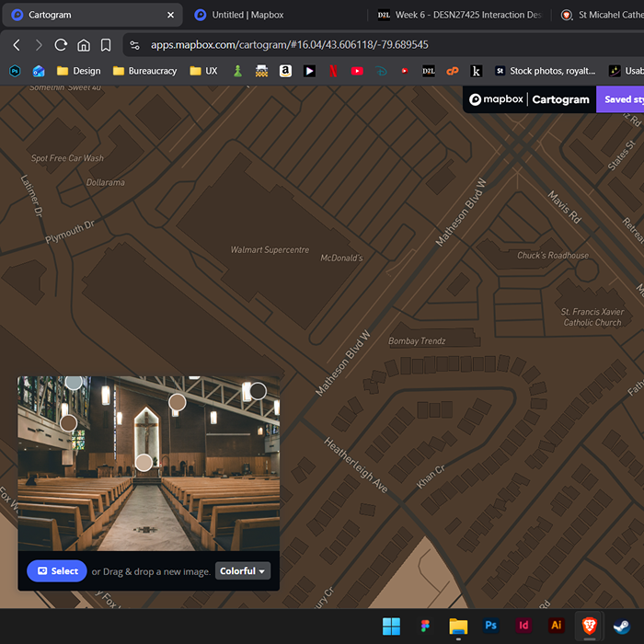644x644 pixels.
Task: Click the tan brown color picker dot
Action: (178, 402)
